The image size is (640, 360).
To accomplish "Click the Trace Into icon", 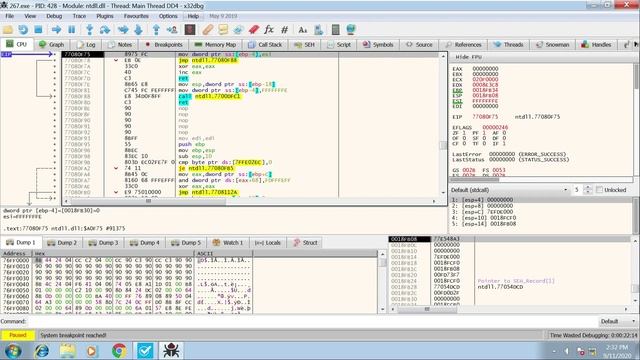I will (123, 29).
